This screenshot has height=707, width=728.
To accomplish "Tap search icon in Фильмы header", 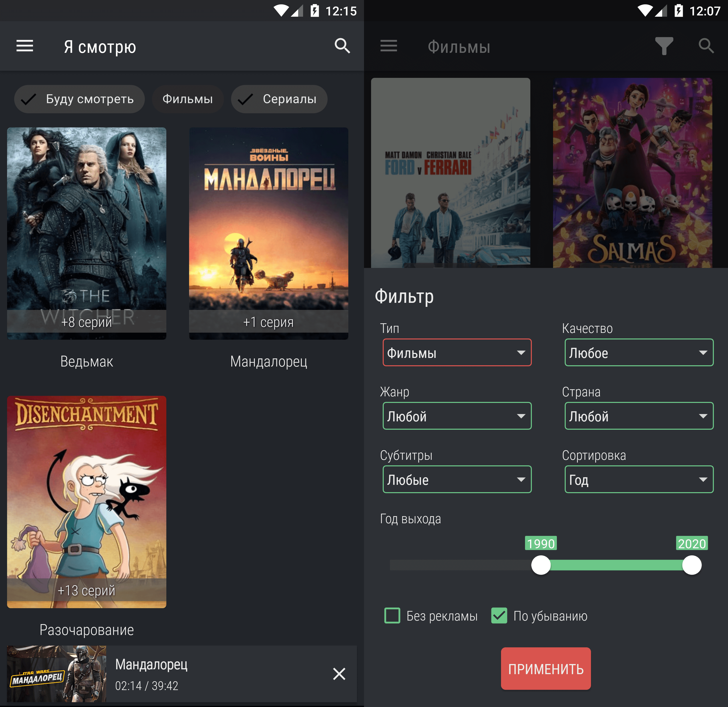I will [706, 46].
